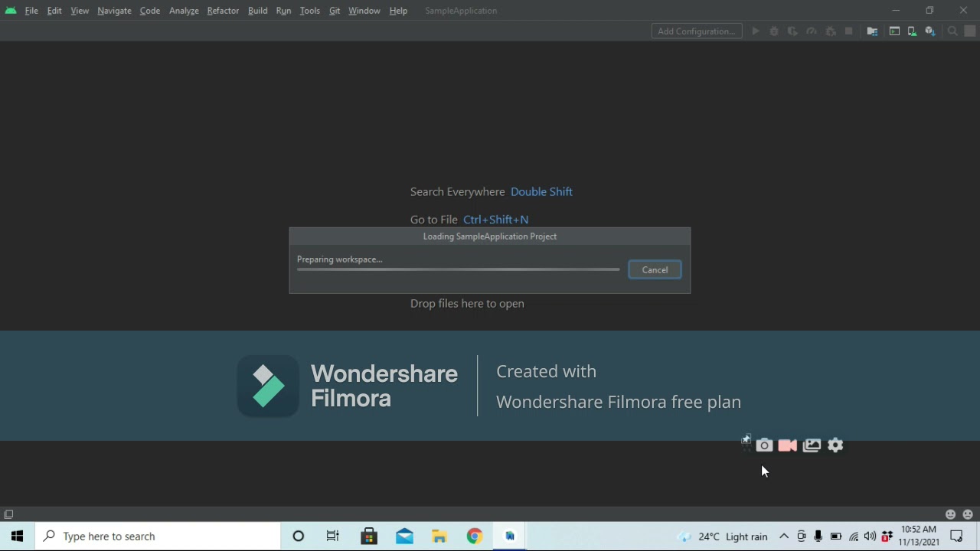Open the Refactor menu

(223, 11)
